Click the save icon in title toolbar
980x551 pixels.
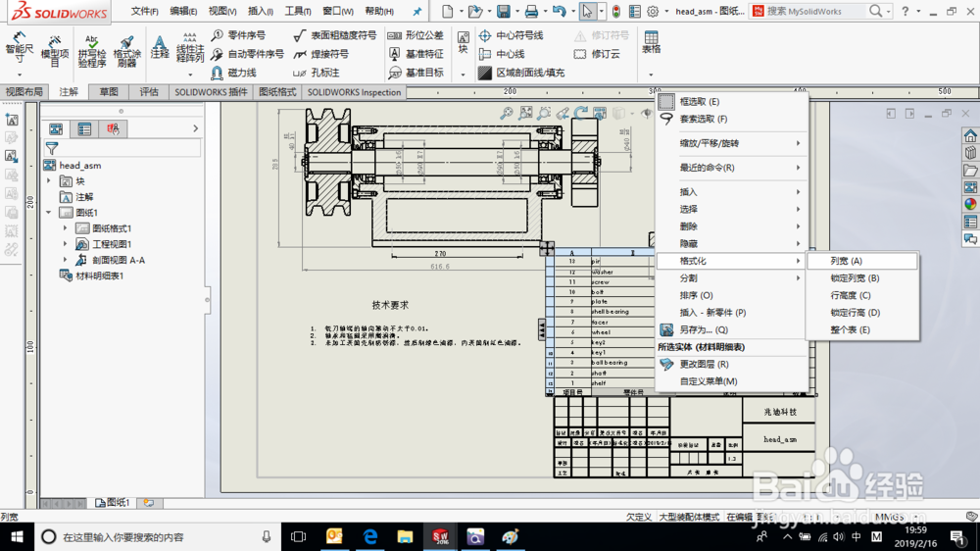pyautogui.click(x=503, y=11)
